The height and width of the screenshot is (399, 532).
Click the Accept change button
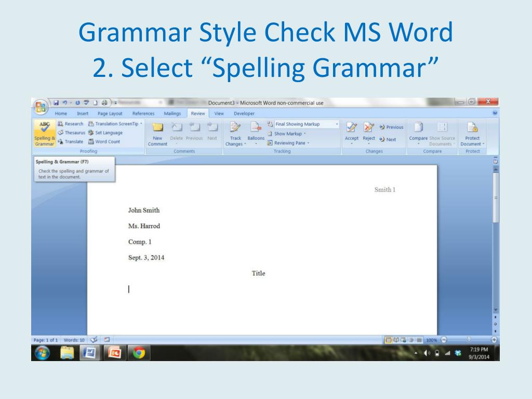point(352,134)
